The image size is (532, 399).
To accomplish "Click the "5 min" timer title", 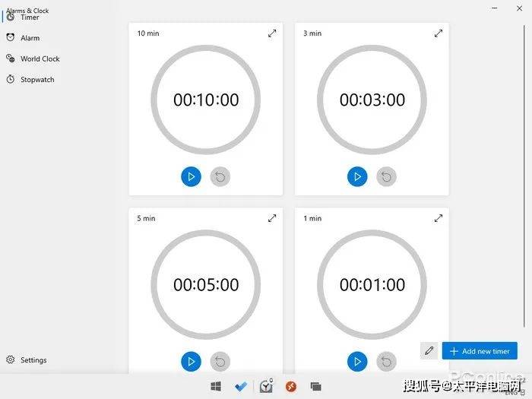I will coord(146,218).
